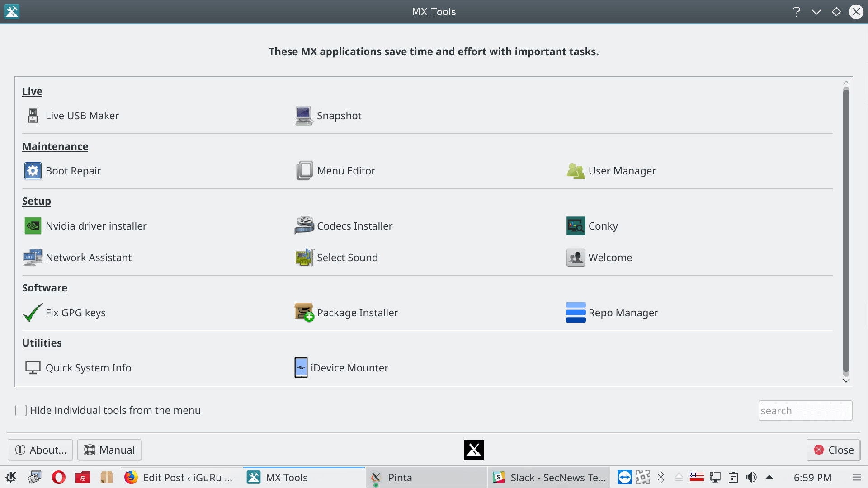
Task: Click the screenshot tool taskbar icon
Action: pos(35,477)
